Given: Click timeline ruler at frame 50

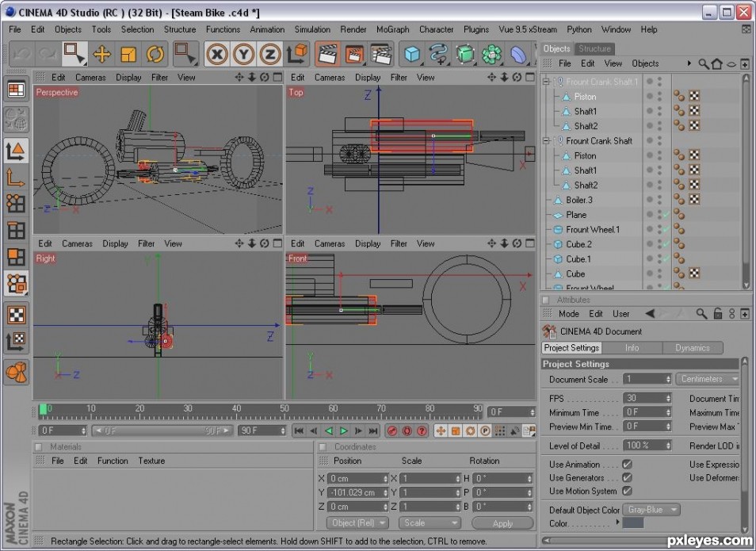Looking at the screenshot, I should pyautogui.click(x=284, y=410).
